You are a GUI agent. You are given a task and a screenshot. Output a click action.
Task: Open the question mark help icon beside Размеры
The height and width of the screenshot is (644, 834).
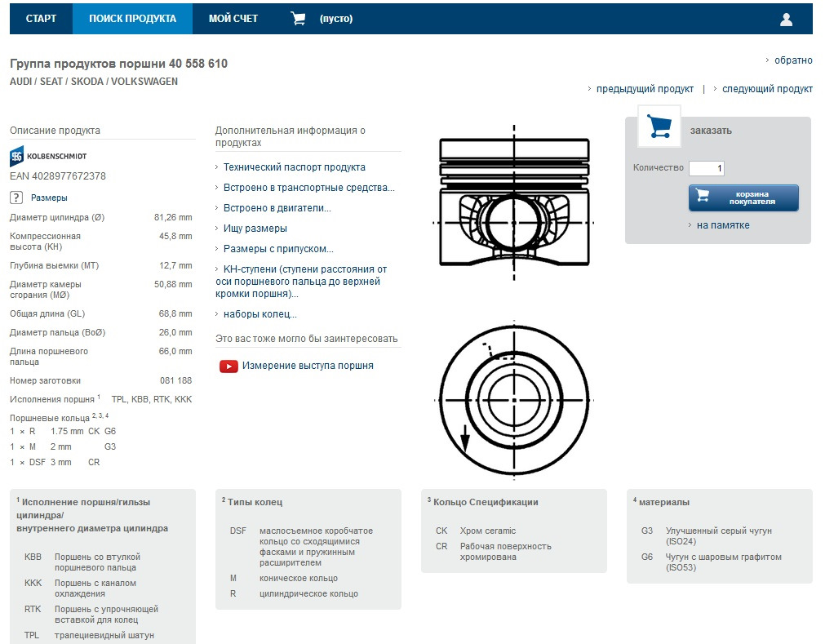(16, 198)
